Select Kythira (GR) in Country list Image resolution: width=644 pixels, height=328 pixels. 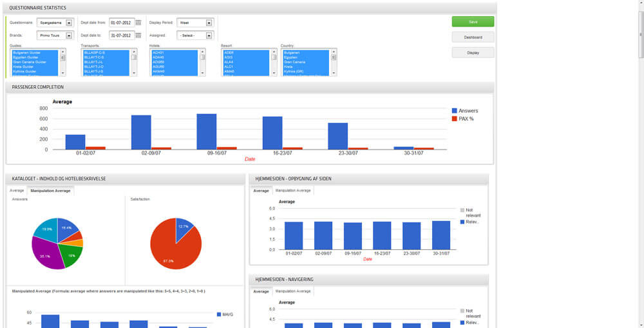point(306,71)
